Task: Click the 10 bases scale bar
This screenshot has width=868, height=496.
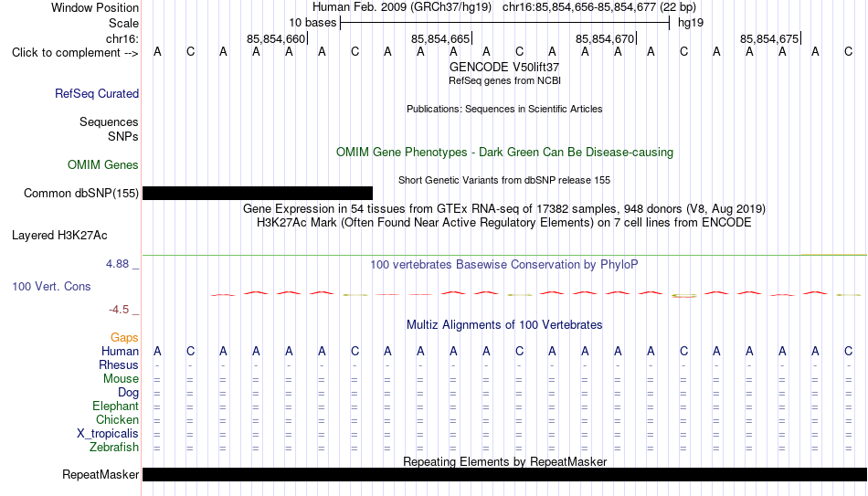Action: tap(505, 23)
